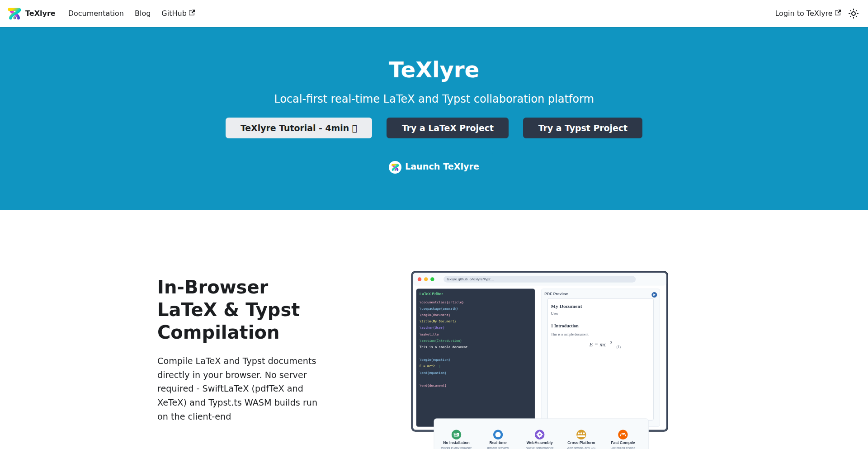868x449 pixels.
Task: Click the "1 Introduction" heading in preview
Action: 565,326
